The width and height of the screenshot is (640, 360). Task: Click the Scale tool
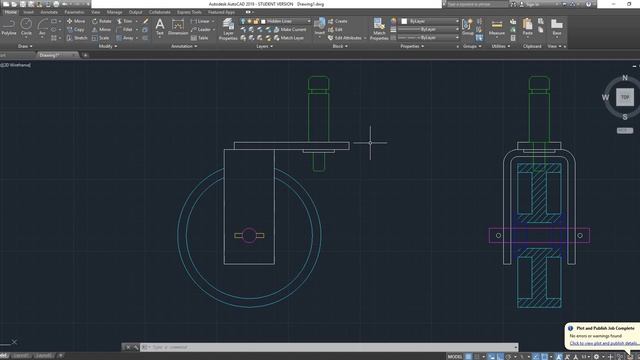tap(100, 38)
